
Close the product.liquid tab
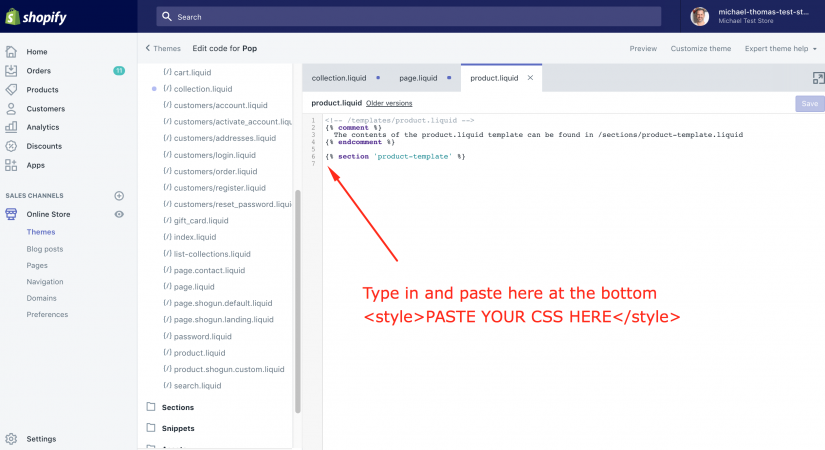point(530,78)
